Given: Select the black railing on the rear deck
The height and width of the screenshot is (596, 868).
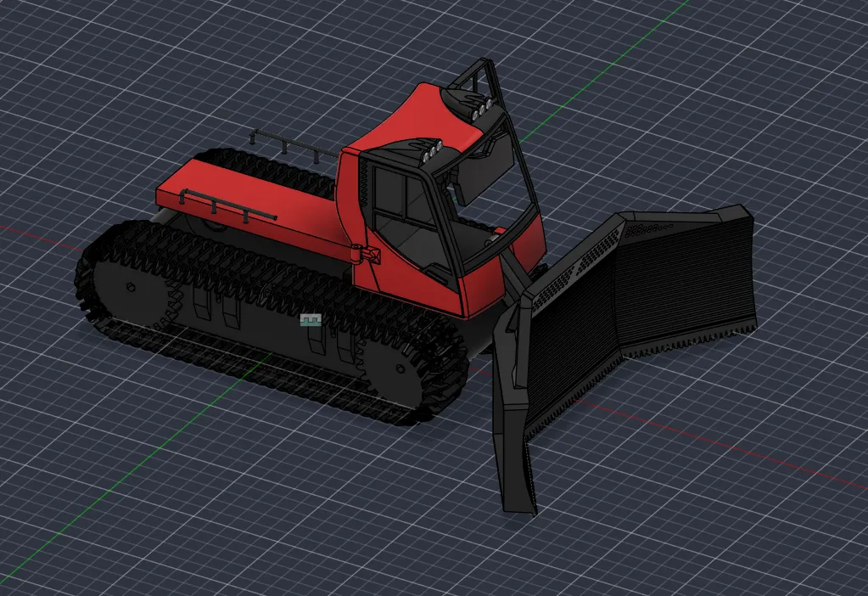Looking at the screenshot, I should coord(227,205).
